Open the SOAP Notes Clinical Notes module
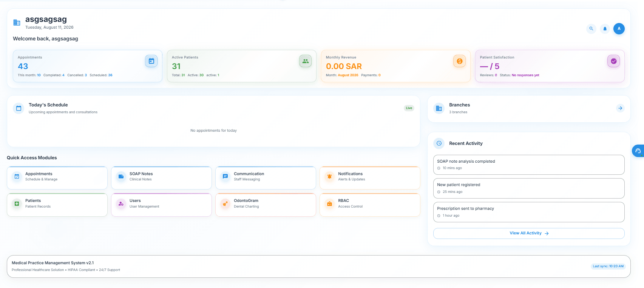 (x=161, y=178)
